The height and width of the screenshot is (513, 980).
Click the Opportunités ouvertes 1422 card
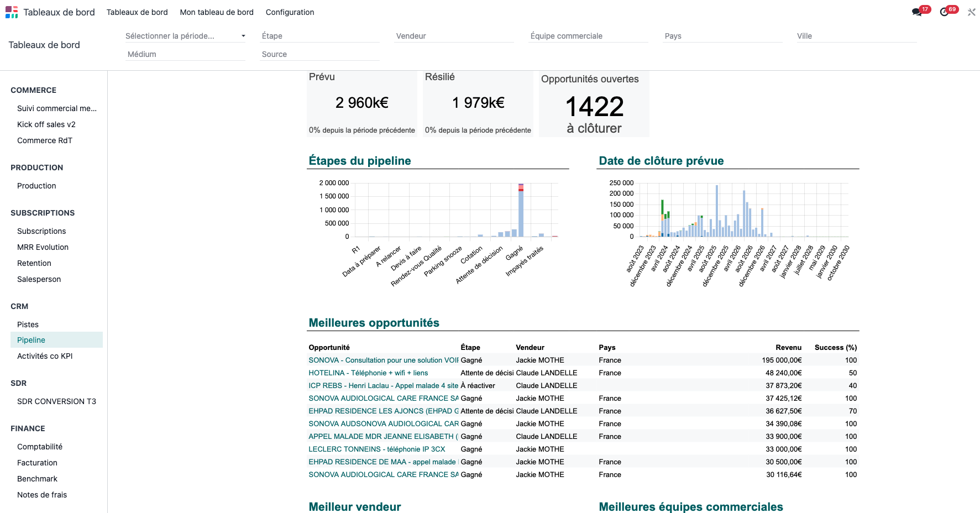click(594, 104)
